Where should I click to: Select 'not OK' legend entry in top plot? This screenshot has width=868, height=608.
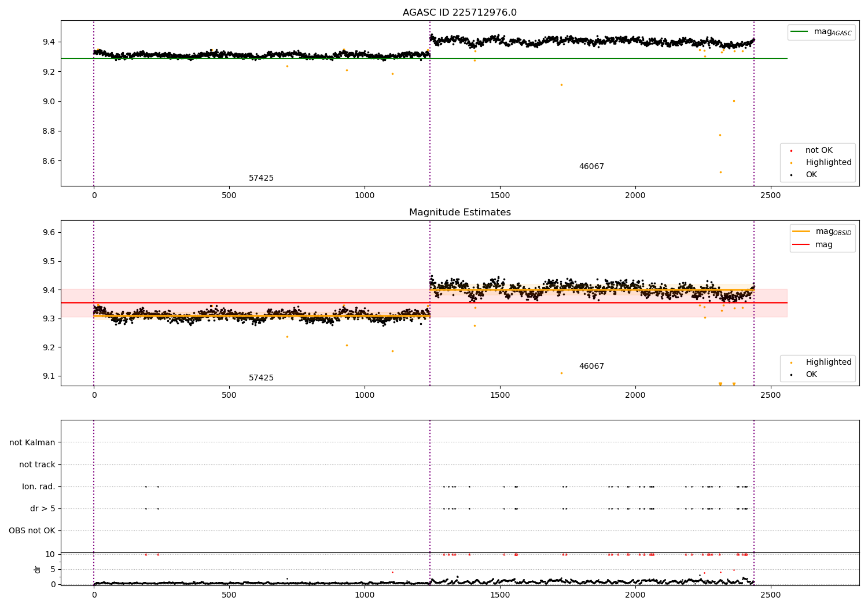click(x=819, y=151)
